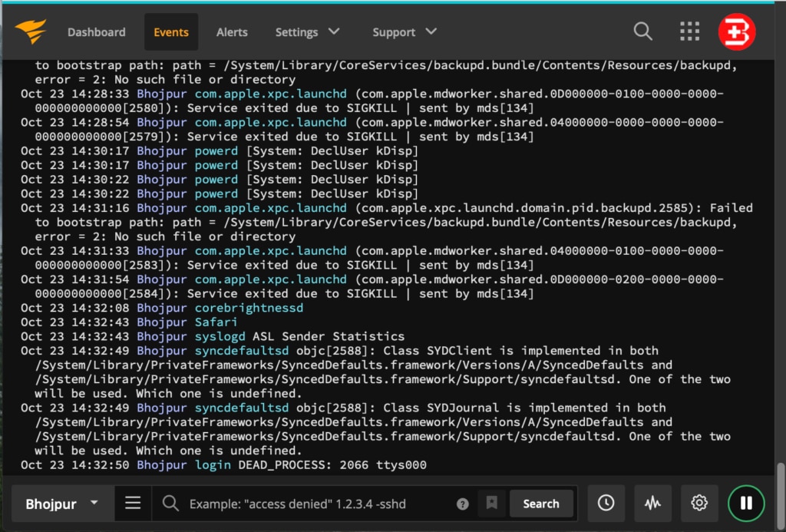
Task: Click "ASL Sender Statistics" message
Action: pos(329,336)
